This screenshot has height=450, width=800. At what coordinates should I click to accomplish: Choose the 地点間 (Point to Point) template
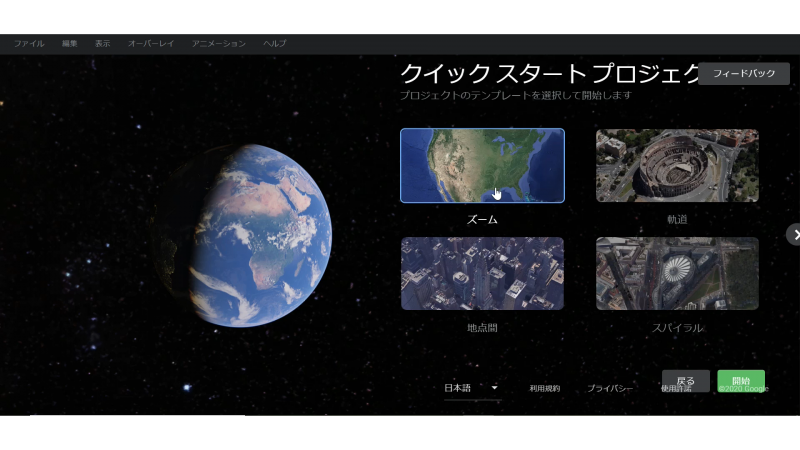coord(482,273)
